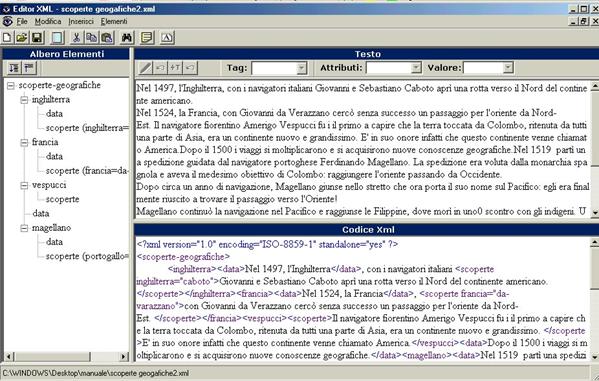
Task: Open the Modifica menu
Action: (48, 21)
